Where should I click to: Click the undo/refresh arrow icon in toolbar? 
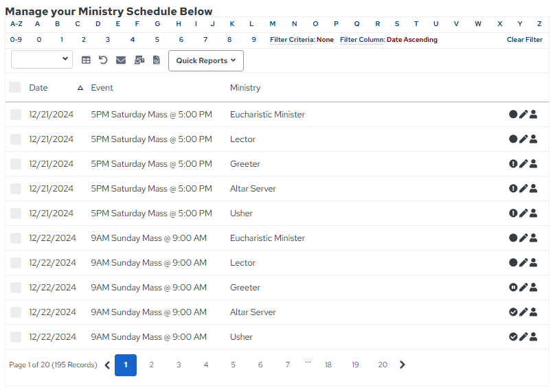click(103, 60)
